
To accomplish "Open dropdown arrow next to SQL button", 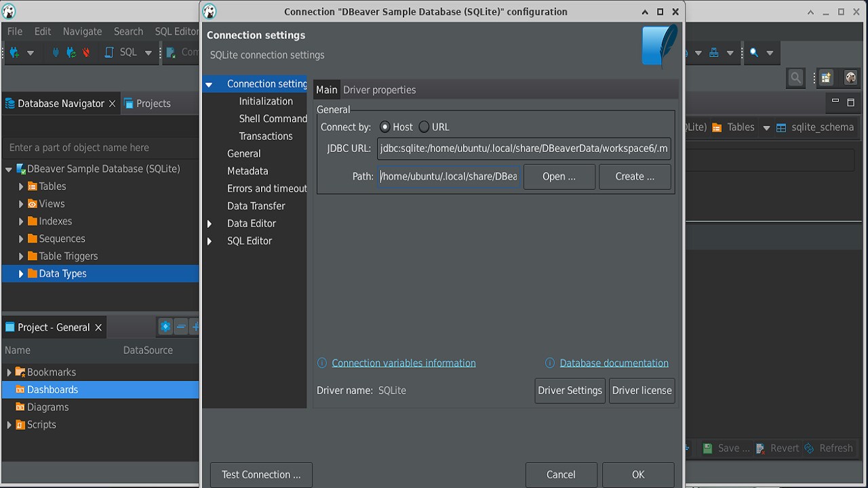I will tap(149, 53).
